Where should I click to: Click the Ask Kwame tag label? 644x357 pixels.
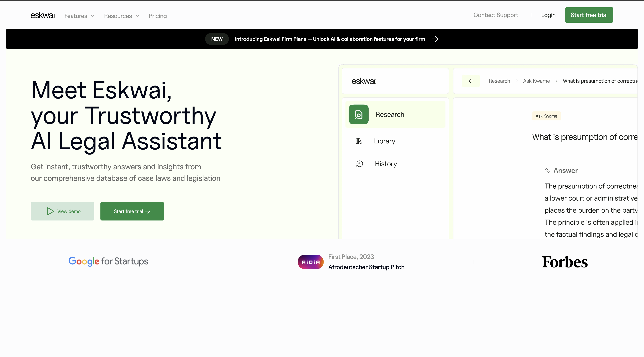tap(546, 116)
